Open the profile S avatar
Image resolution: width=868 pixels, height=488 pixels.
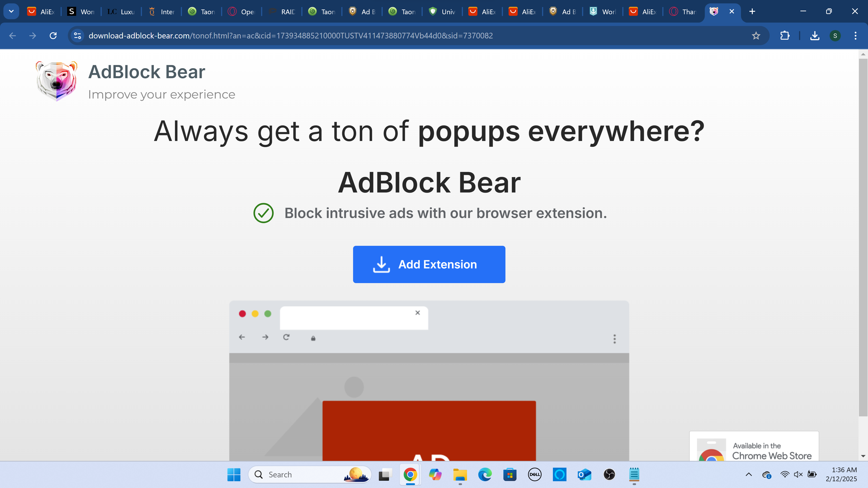click(x=835, y=36)
